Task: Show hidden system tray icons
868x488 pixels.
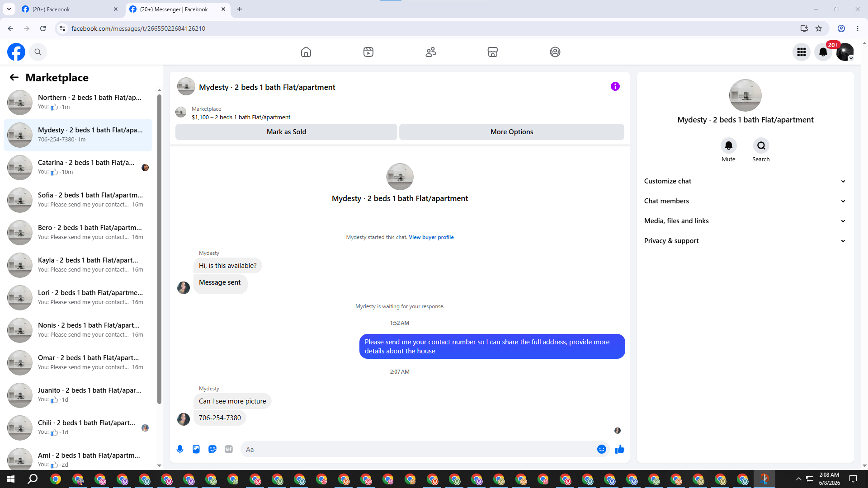Action: point(799,479)
